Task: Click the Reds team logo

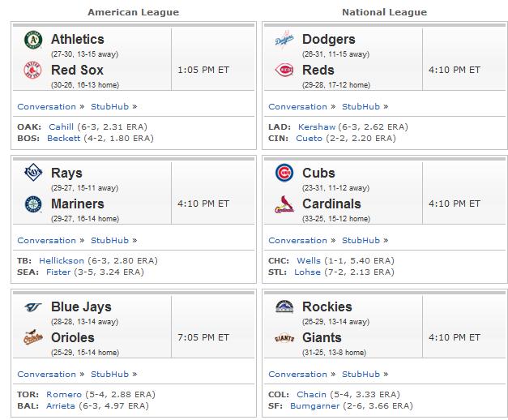Action: [284, 70]
